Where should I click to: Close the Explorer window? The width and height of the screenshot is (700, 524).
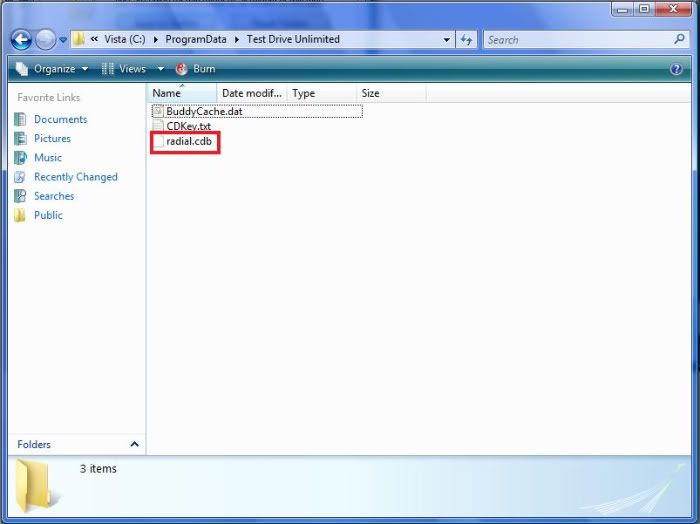(x=673, y=9)
